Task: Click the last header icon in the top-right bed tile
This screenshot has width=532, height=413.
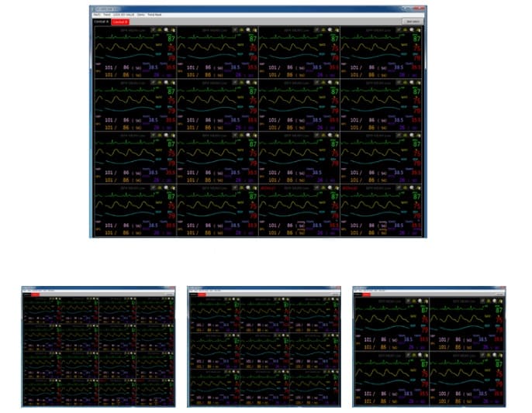Action: click(419, 29)
